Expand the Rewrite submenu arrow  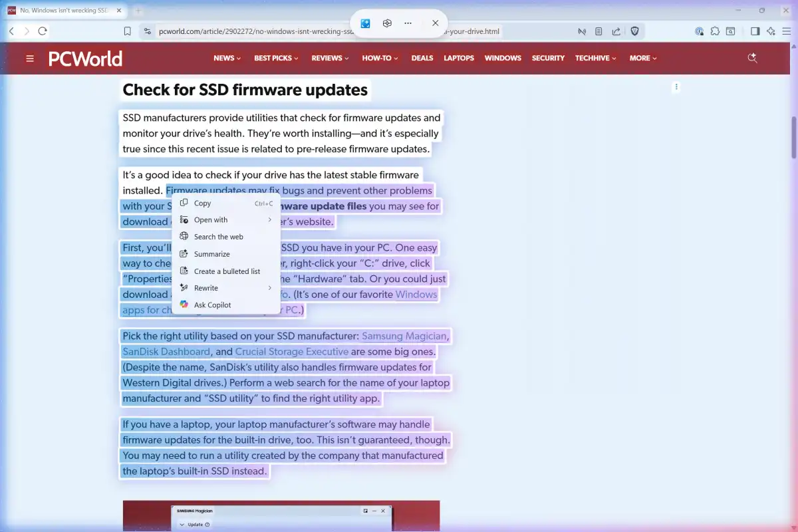(269, 288)
